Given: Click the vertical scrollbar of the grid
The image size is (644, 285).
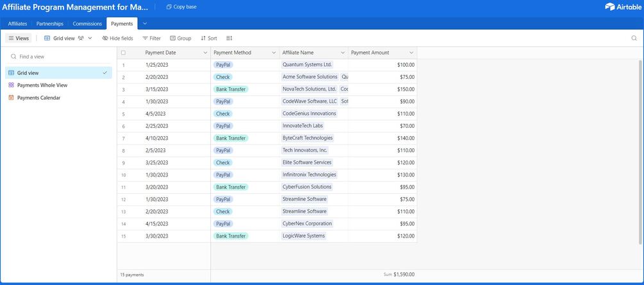Looking at the screenshot, I should 640,152.
